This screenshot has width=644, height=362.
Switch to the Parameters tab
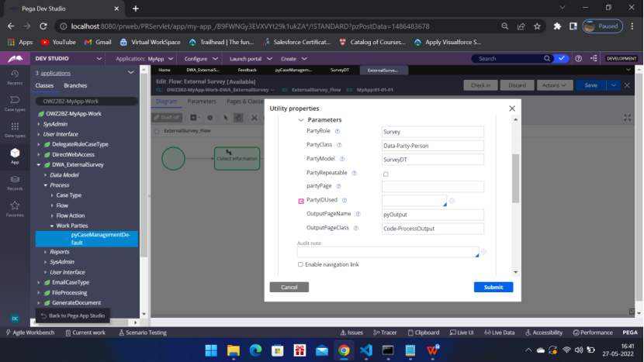click(202, 102)
